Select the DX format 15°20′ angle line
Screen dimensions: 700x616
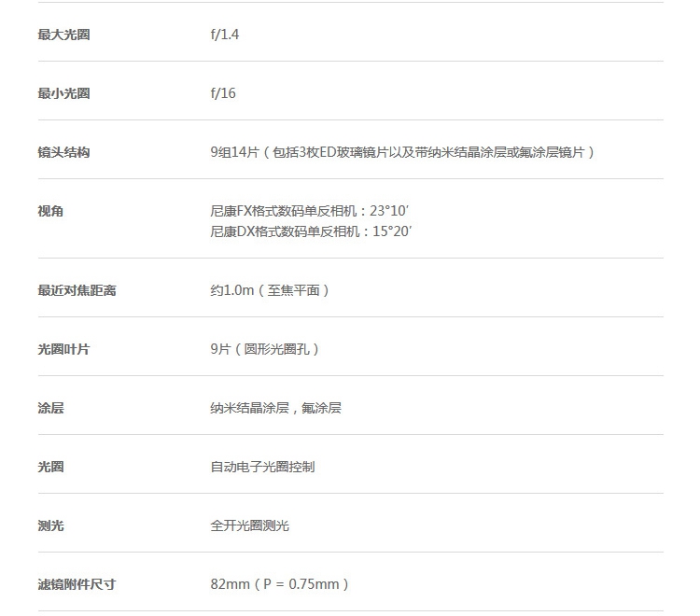[x=311, y=231]
